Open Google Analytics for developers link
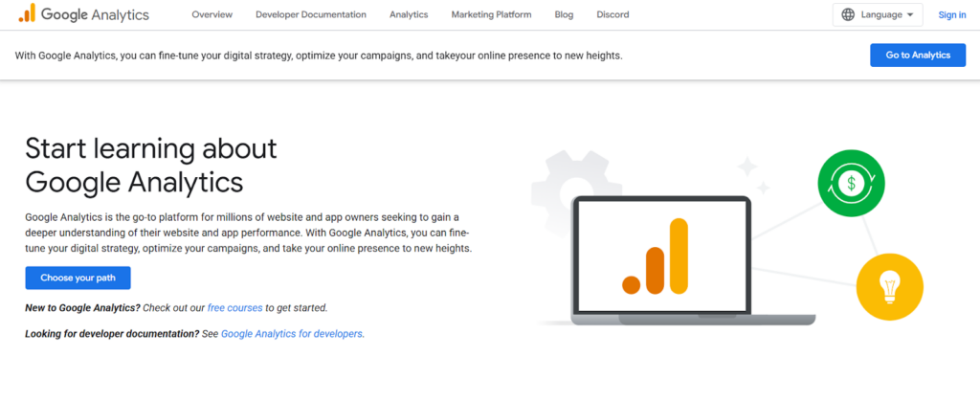 coord(292,334)
